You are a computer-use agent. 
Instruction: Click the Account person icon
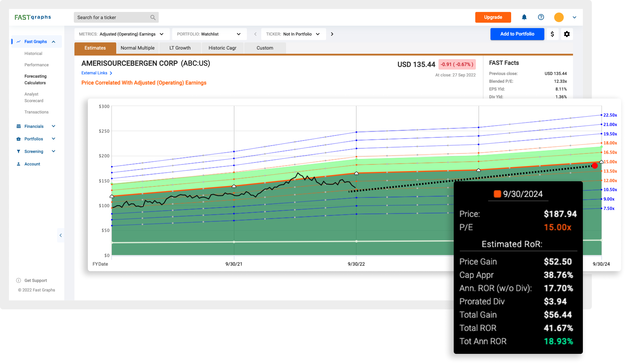(18, 164)
